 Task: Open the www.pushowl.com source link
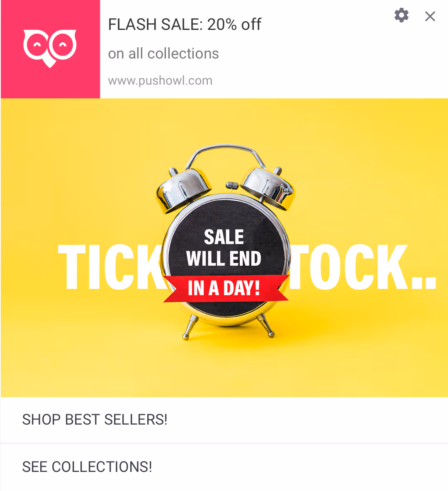[160, 81]
